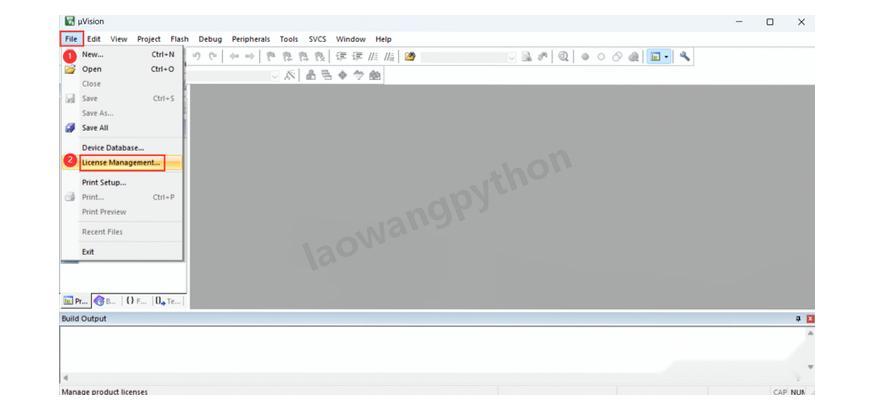
Task: Select Exit in the File menu
Action: click(x=88, y=252)
